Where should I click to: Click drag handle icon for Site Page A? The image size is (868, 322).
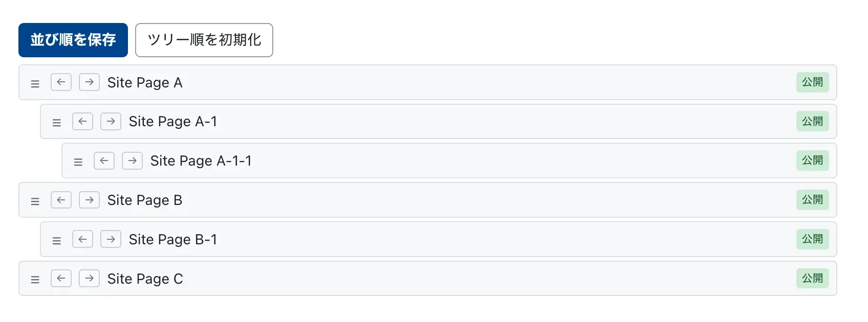click(35, 83)
